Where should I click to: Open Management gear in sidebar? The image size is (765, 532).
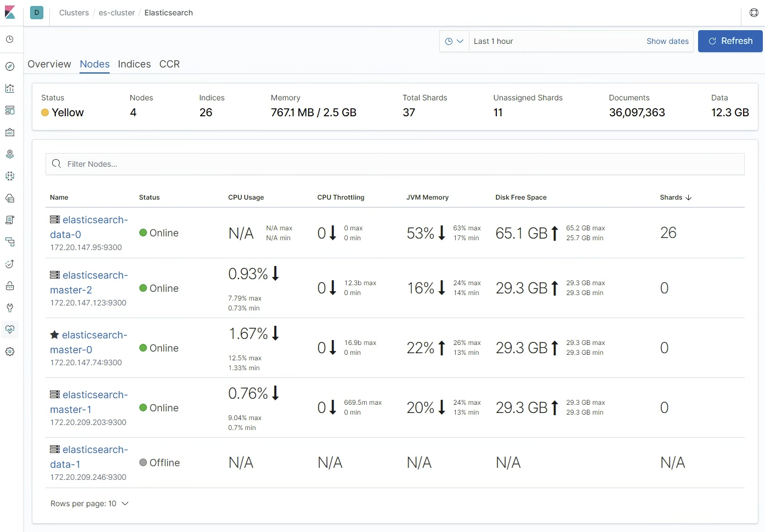(10, 352)
